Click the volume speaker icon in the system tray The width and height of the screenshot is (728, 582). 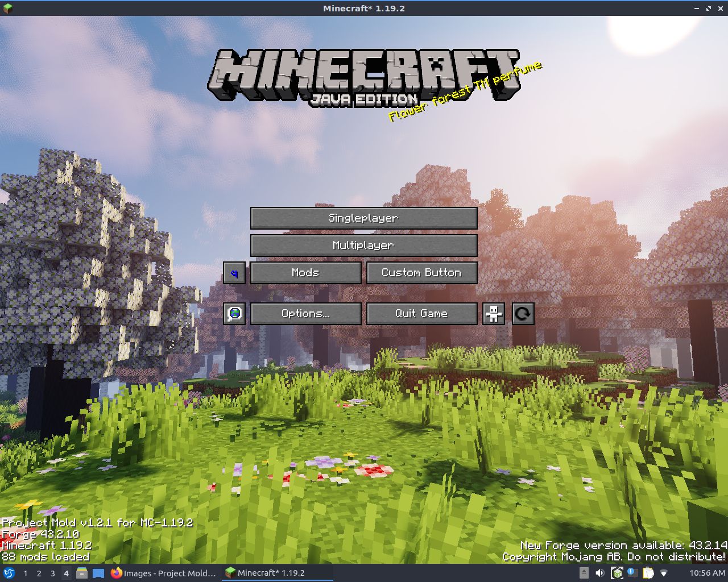599,573
